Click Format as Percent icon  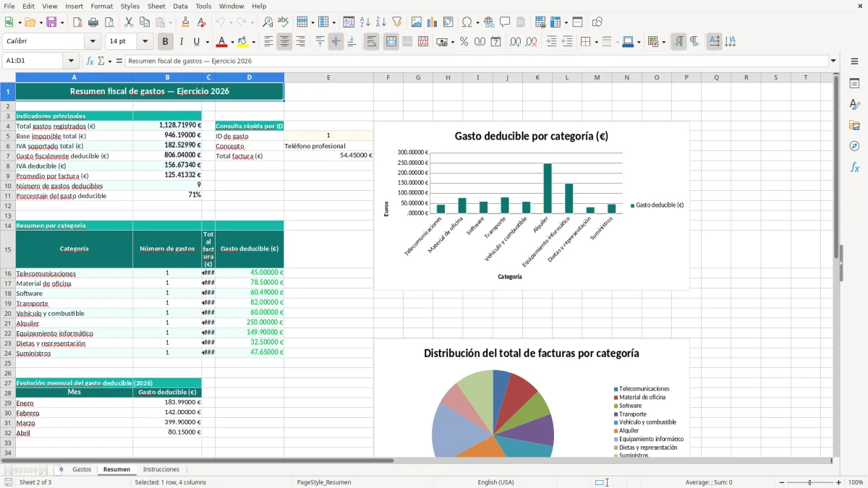pos(464,42)
